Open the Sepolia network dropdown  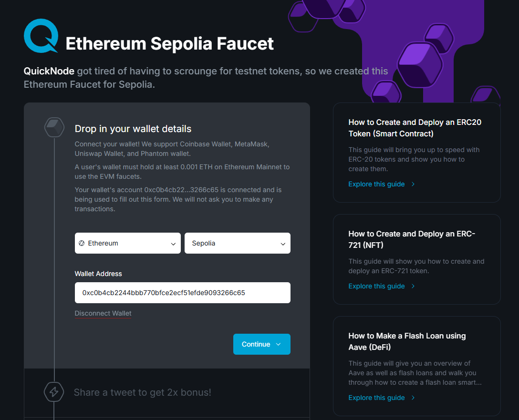[x=238, y=243]
